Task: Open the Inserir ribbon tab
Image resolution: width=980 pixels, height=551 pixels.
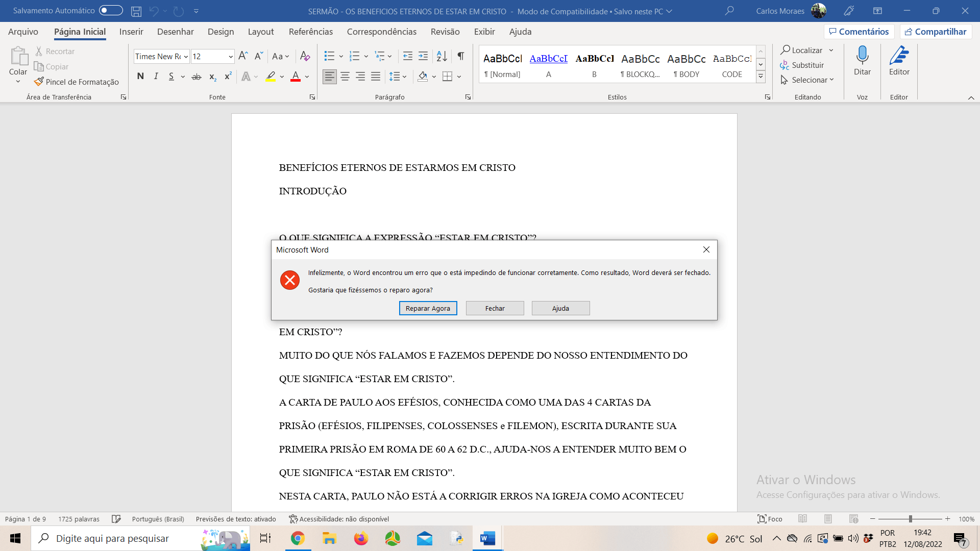Action: click(x=131, y=32)
